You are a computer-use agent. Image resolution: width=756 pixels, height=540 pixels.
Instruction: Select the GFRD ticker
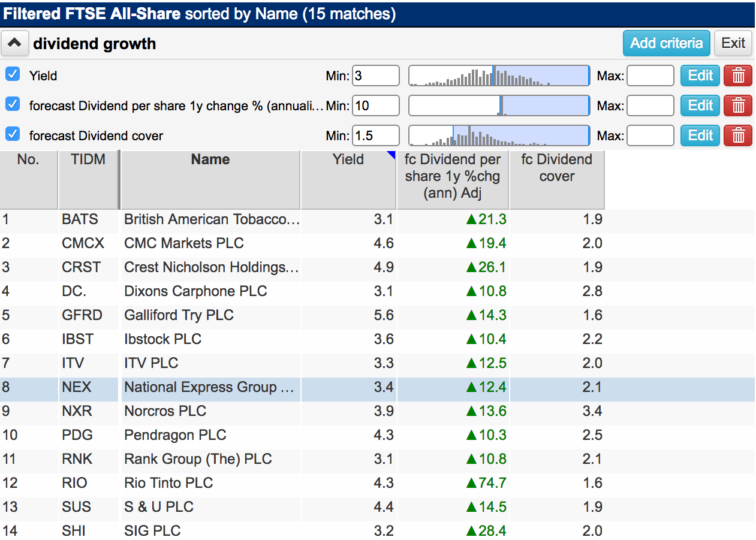click(x=82, y=315)
